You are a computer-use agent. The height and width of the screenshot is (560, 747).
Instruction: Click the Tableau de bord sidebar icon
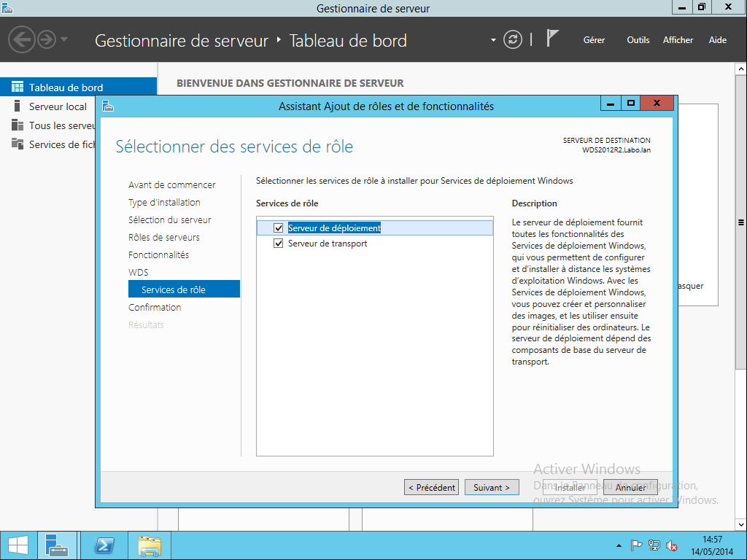click(18, 87)
